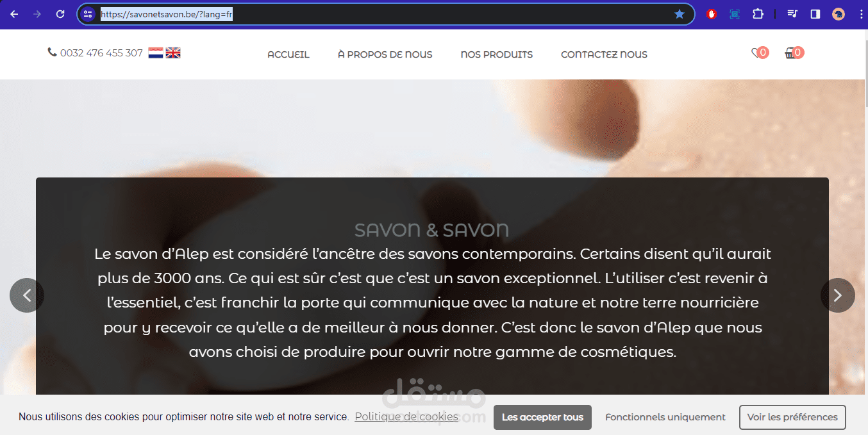
Task: Choose Fonctionnels uniquement cookies
Action: click(x=665, y=417)
